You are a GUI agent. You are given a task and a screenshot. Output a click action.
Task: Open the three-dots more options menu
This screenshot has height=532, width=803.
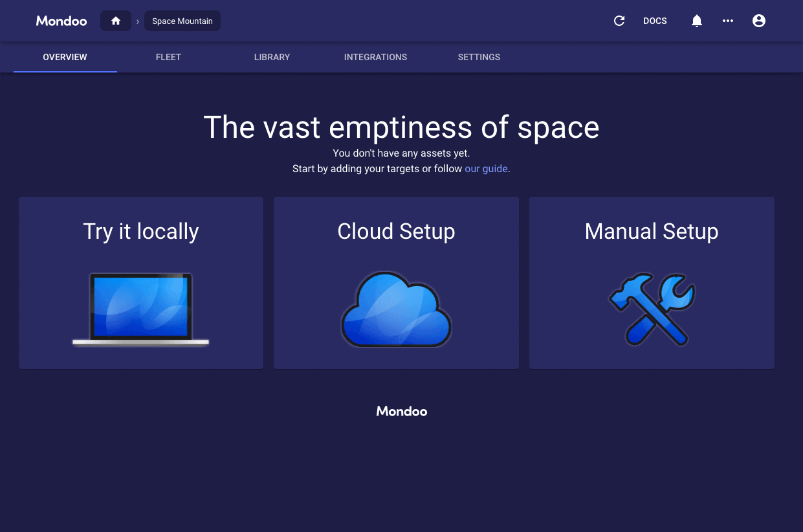click(x=728, y=21)
